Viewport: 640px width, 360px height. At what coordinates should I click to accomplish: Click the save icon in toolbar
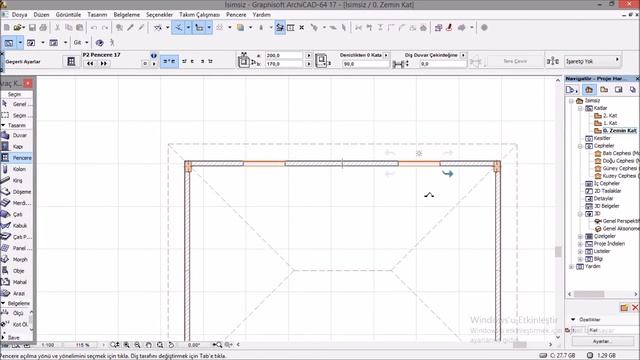point(32,28)
